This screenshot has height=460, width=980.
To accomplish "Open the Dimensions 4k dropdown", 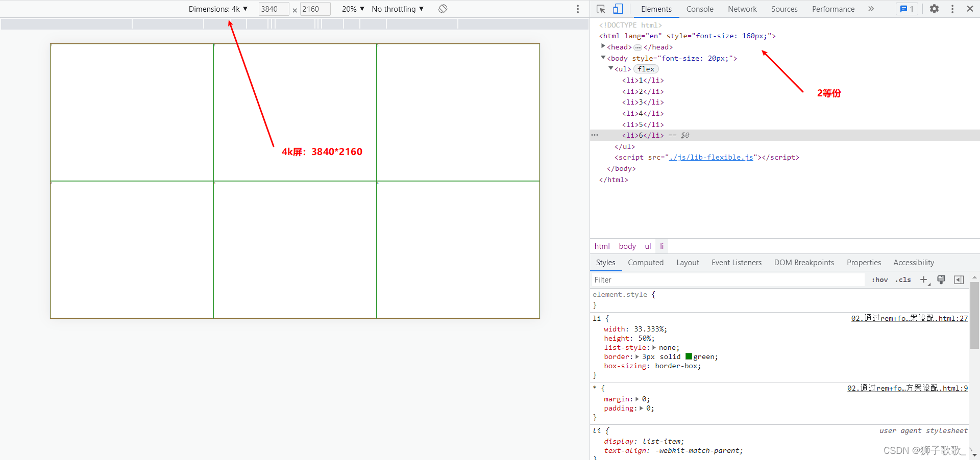I will (x=218, y=9).
